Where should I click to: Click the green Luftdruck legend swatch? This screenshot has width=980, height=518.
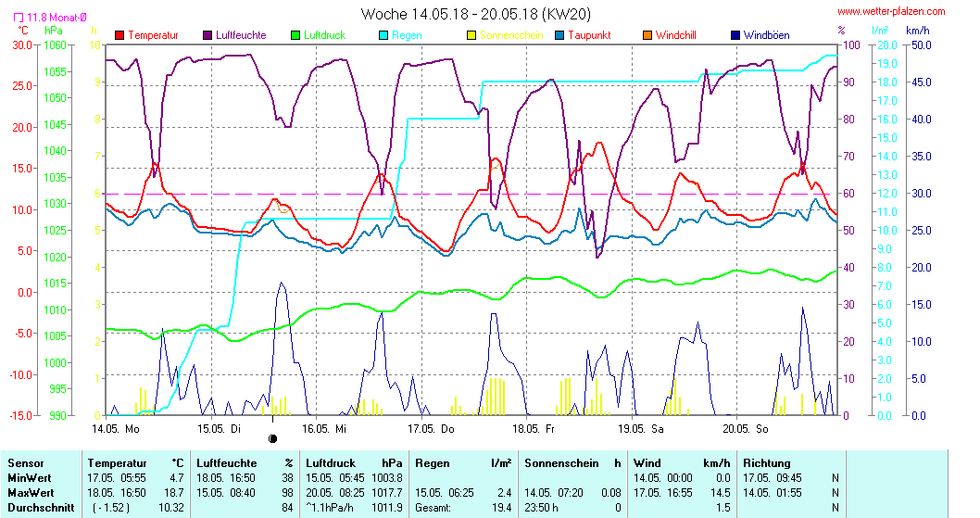(x=295, y=35)
